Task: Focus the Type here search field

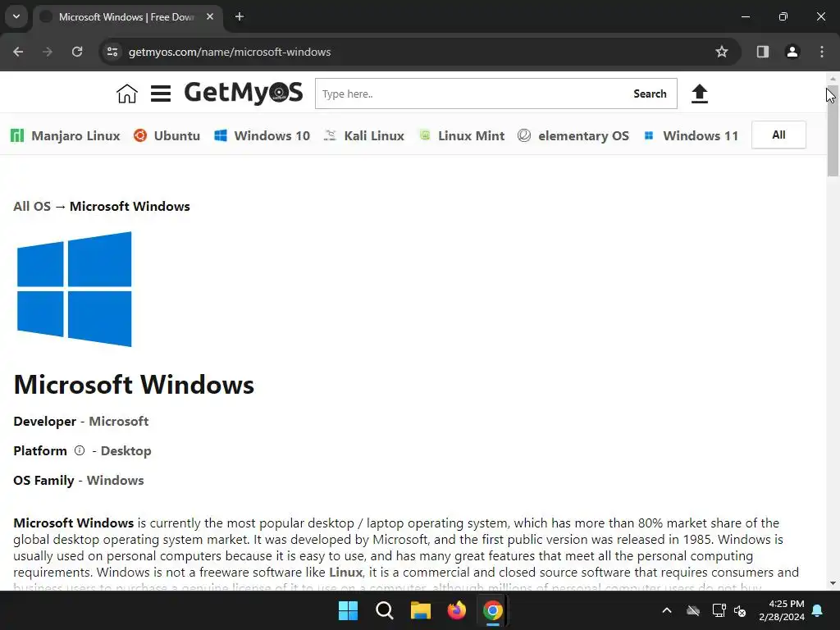Action: tap(470, 94)
